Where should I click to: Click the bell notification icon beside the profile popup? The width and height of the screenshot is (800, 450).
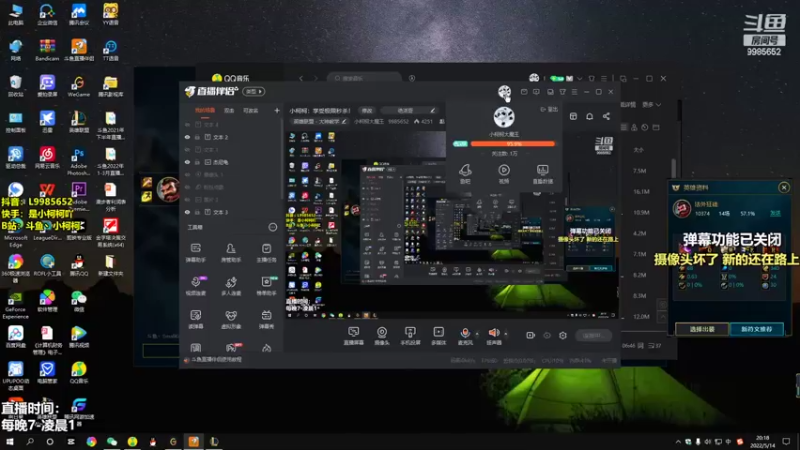(589, 116)
